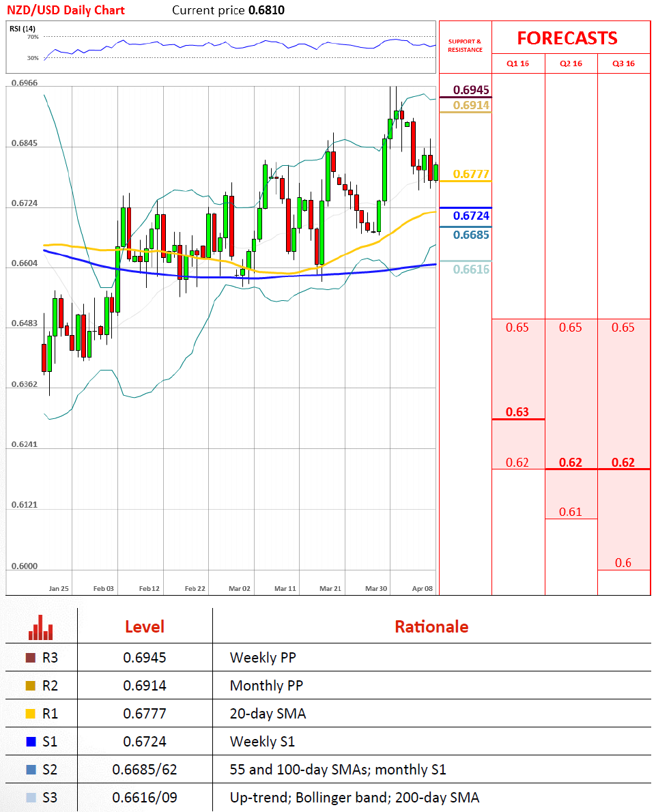This screenshot has width=656, height=812.
Task: Click the 0.6777 level table cell
Action: click(145, 714)
